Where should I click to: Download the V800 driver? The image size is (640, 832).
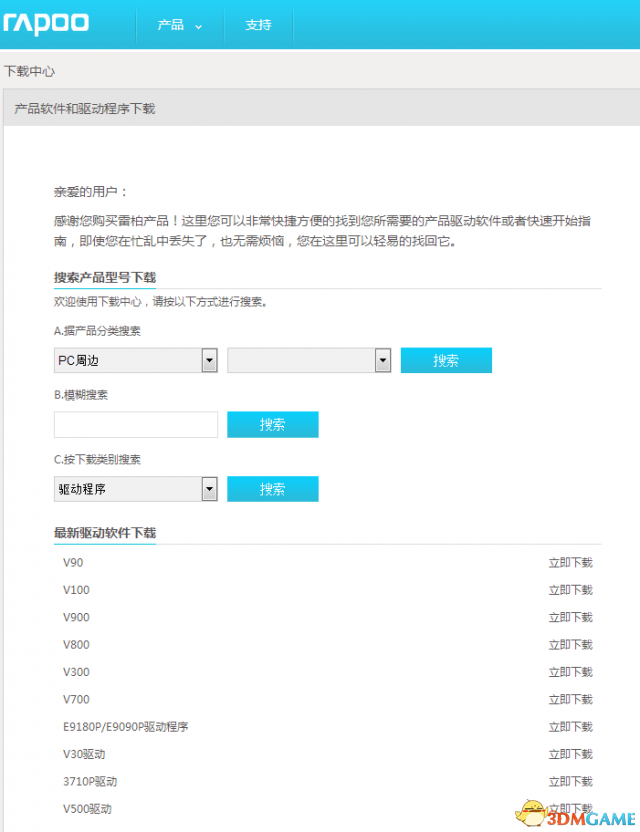(570, 645)
